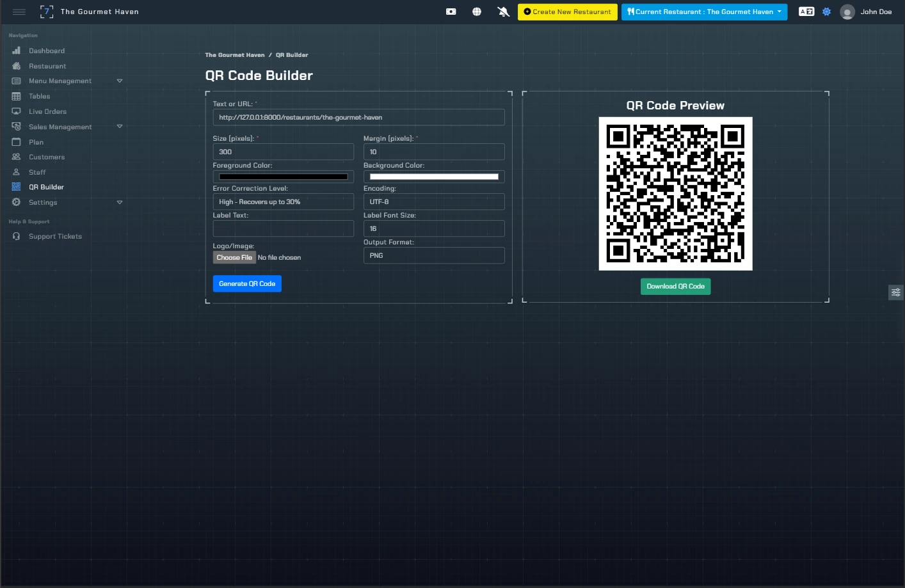Click the Generate QR Code button

tap(247, 283)
